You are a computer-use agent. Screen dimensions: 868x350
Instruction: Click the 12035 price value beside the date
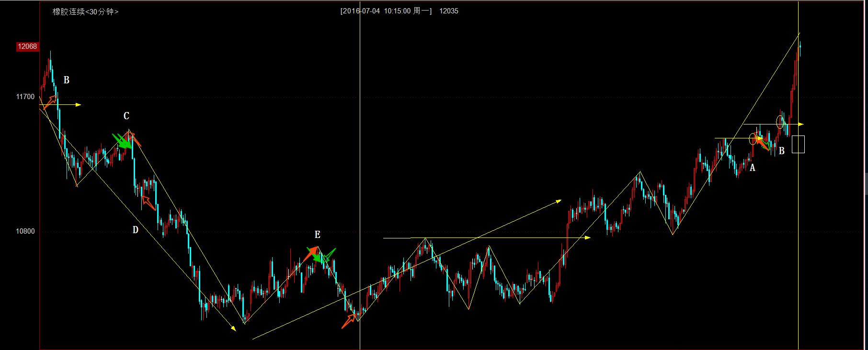pyautogui.click(x=449, y=11)
